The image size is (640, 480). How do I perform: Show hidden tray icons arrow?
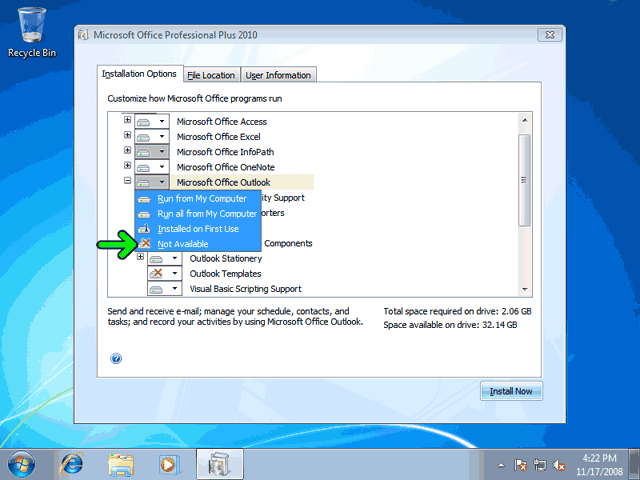tap(500, 465)
